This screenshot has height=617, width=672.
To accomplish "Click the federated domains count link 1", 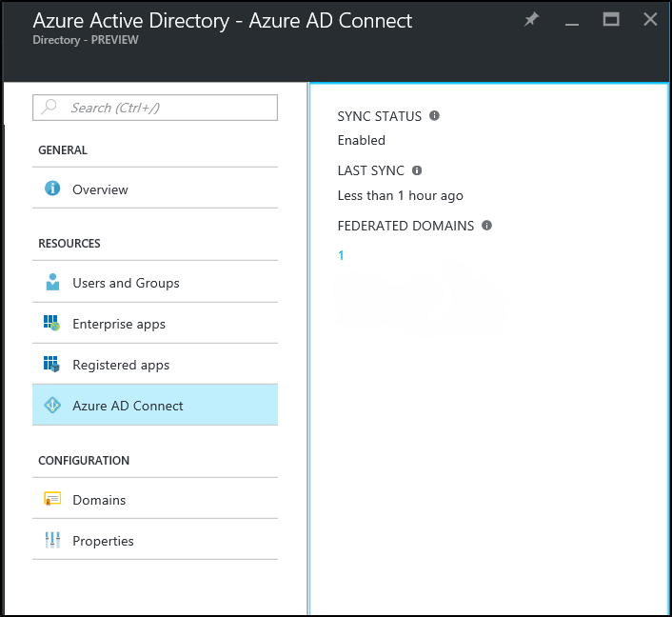I will tap(341, 255).
